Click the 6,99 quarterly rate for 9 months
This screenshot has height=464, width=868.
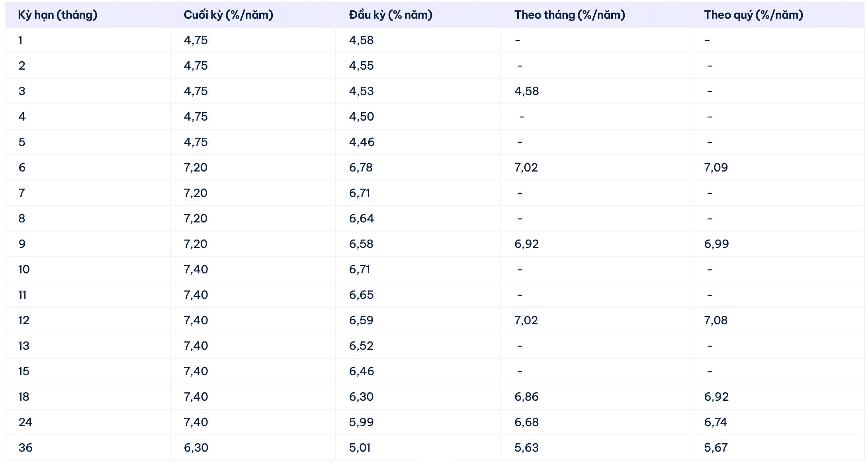coord(716,244)
